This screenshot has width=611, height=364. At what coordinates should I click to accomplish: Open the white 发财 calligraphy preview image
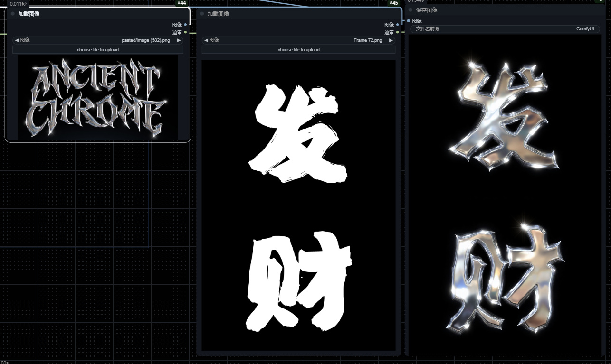coord(298,205)
